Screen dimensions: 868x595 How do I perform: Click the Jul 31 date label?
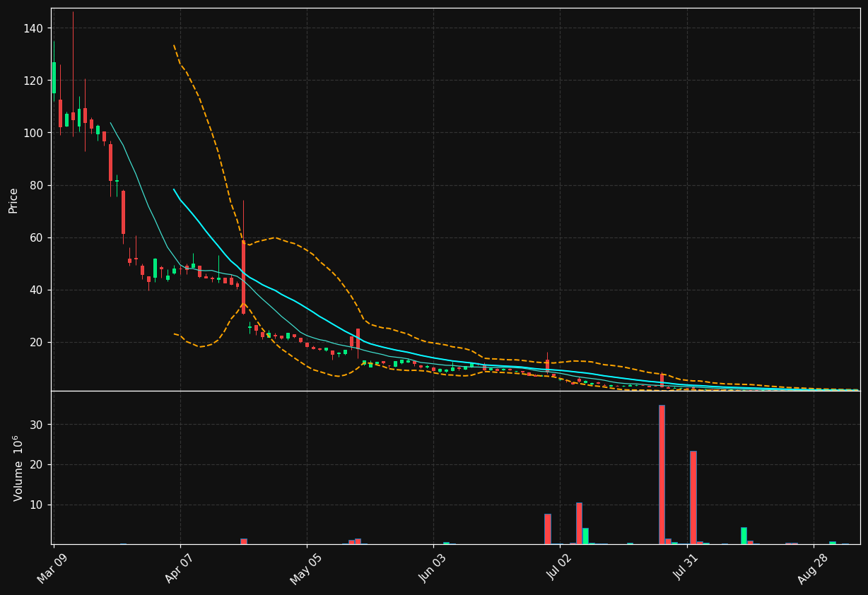pyautogui.click(x=686, y=567)
